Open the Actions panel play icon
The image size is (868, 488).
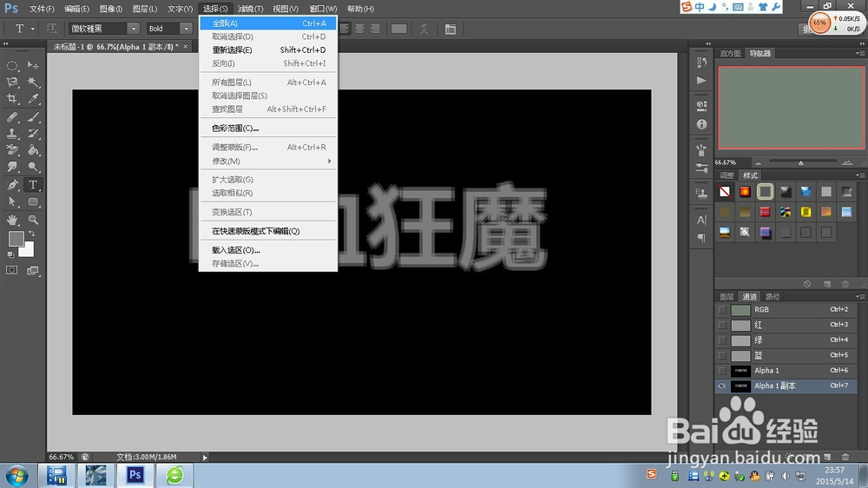[702, 80]
